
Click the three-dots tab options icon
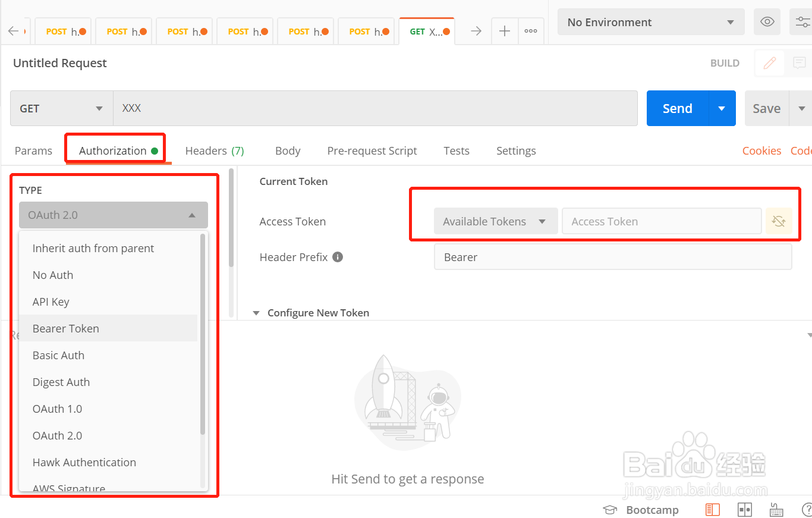[531, 32]
